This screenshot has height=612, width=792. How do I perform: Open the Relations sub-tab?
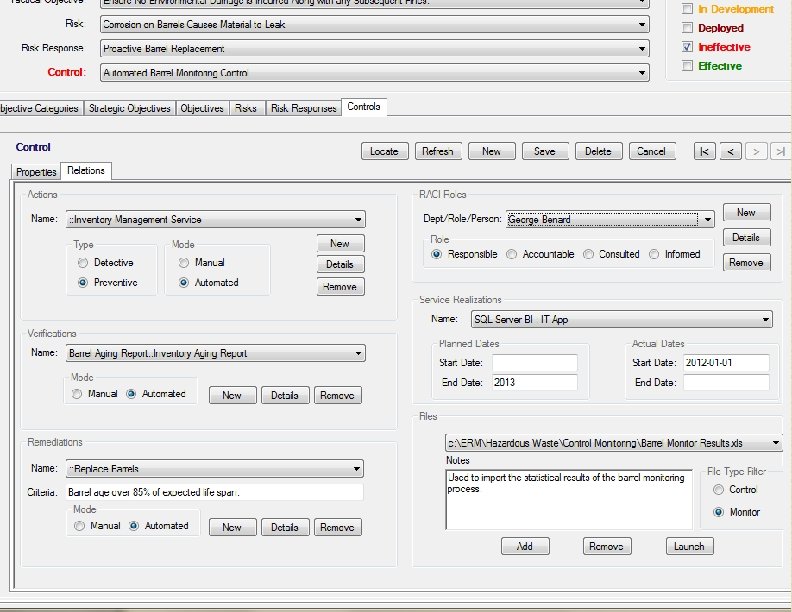[86, 170]
